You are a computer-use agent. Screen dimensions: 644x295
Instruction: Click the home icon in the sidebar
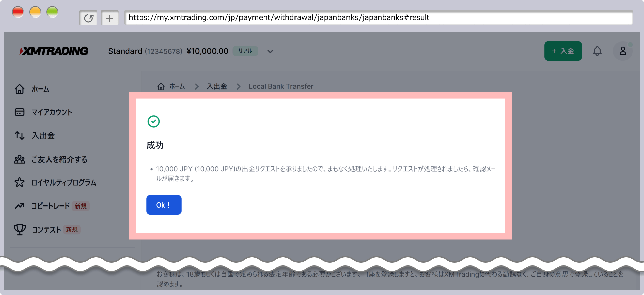tap(19, 89)
